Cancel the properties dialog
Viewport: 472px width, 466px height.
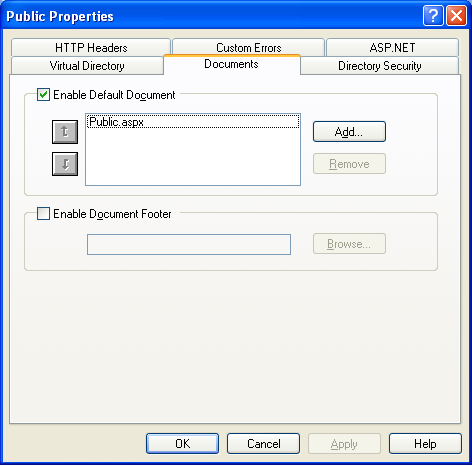[264, 444]
